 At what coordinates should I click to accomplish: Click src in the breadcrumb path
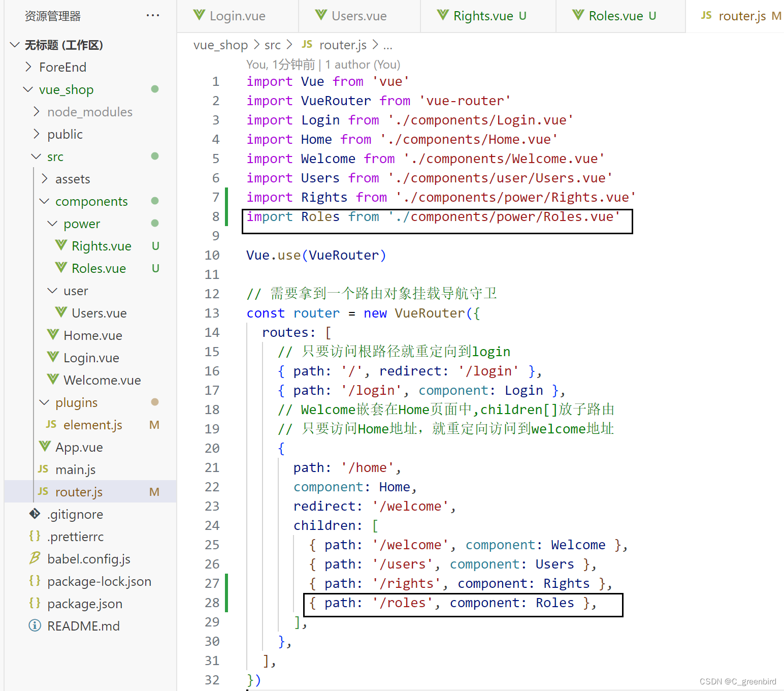[272, 45]
